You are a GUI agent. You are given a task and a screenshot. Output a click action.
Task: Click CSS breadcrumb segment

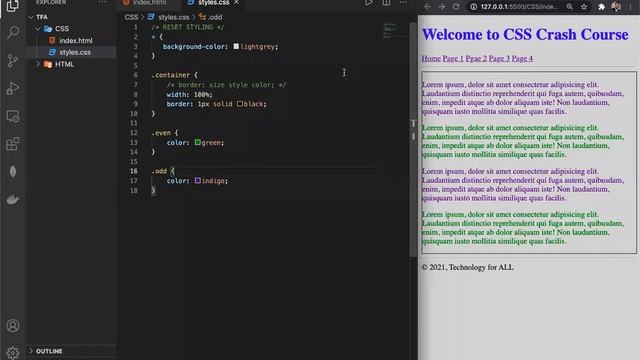[x=131, y=17]
